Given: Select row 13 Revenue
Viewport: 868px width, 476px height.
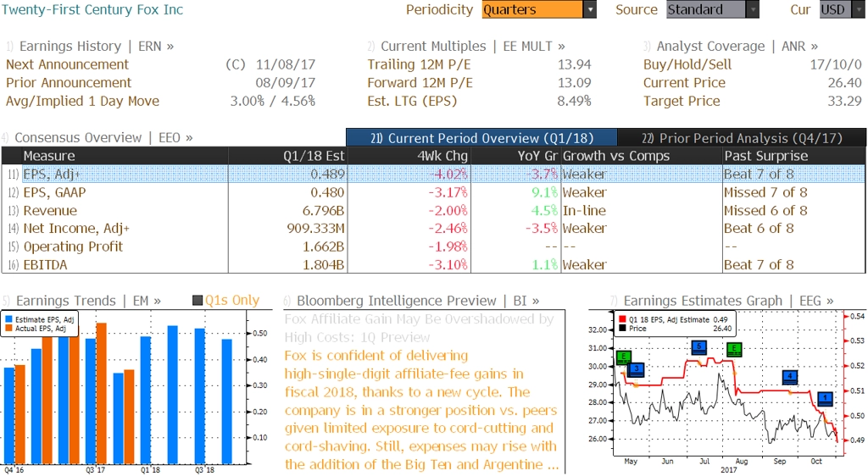Looking at the screenshot, I should [x=433, y=211].
